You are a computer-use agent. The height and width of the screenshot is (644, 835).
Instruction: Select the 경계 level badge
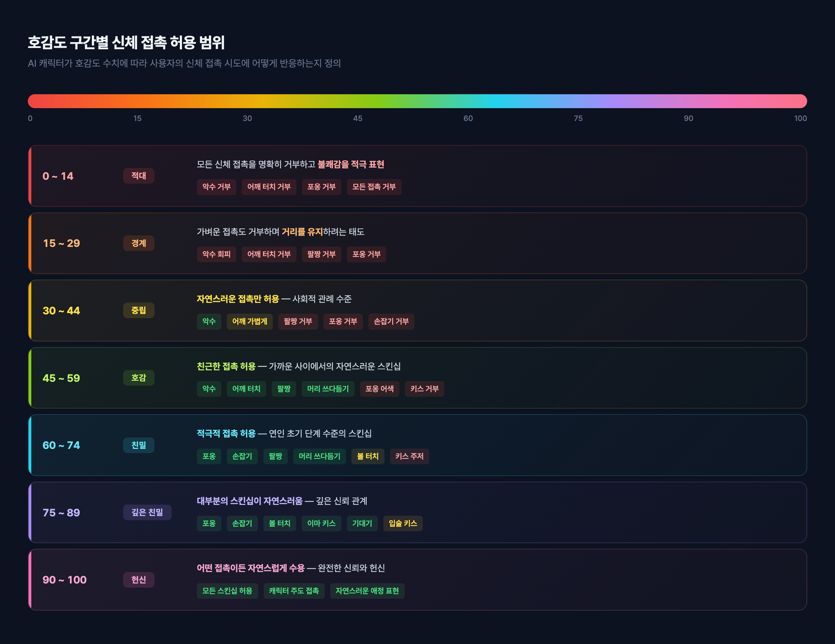point(138,243)
